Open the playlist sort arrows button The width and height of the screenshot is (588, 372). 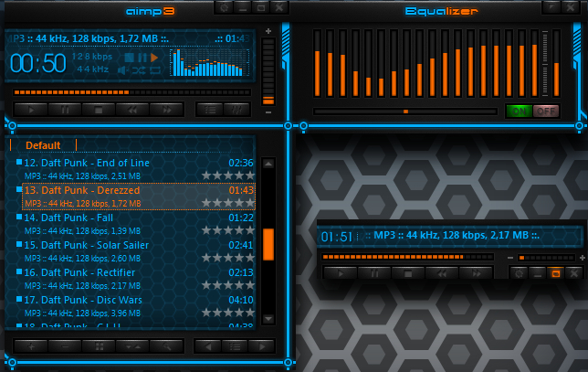pos(132,346)
